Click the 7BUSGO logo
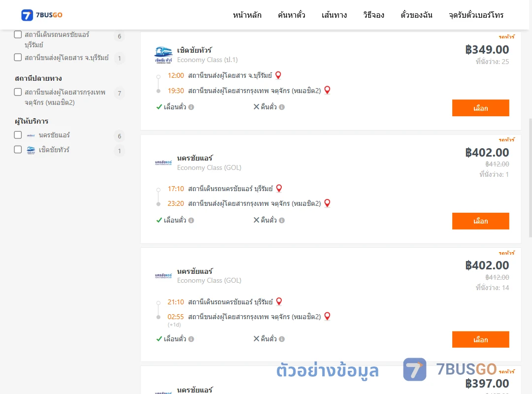The width and height of the screenshot is (532, 394). tap(42, 15)
